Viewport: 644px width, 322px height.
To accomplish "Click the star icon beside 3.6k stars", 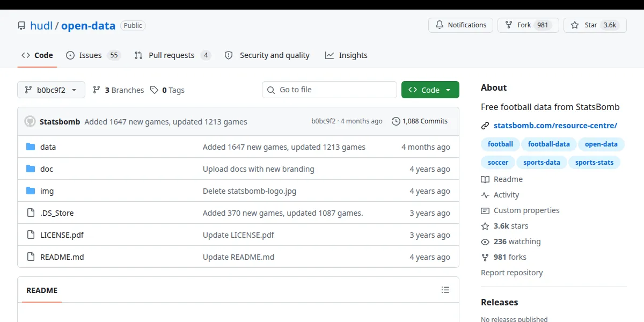I will coord(485,226).
